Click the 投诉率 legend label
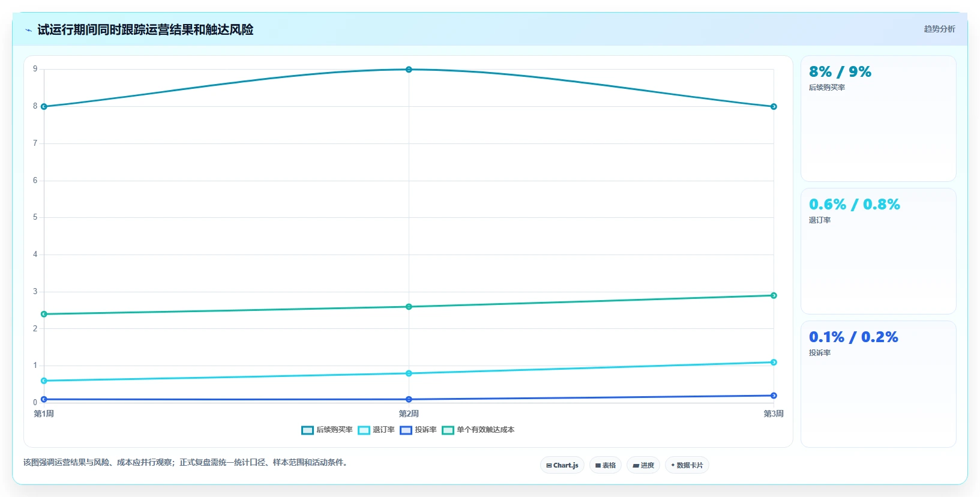This screenshot has height=497, width=980. [425, 430]
